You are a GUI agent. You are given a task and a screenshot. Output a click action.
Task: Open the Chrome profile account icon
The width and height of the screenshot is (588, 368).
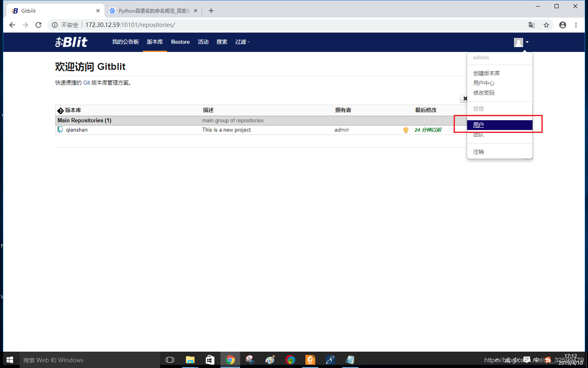click(563, 25)
